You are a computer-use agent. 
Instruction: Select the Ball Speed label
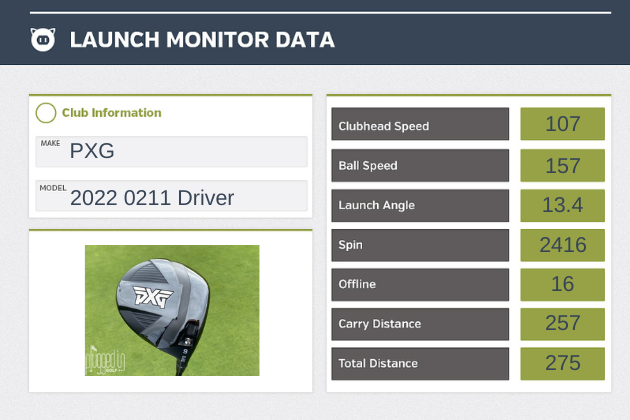[420, 166]
